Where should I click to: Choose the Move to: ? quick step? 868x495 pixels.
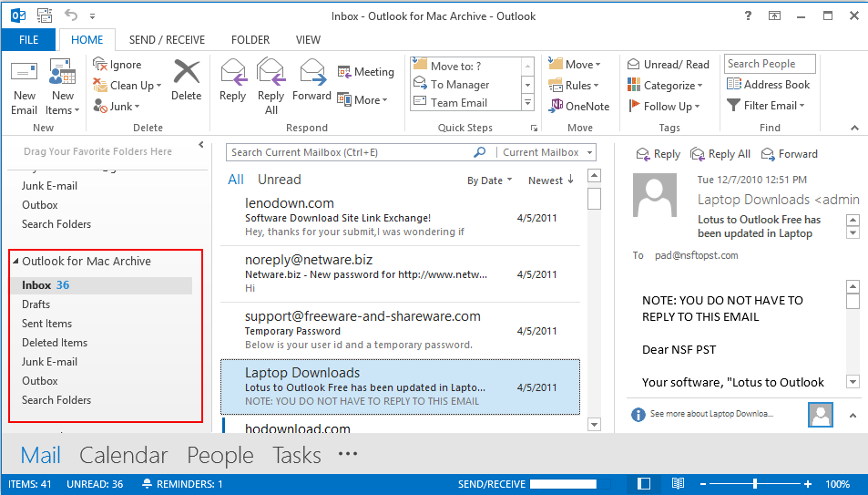pyautogui.click(x=465, y=66)
